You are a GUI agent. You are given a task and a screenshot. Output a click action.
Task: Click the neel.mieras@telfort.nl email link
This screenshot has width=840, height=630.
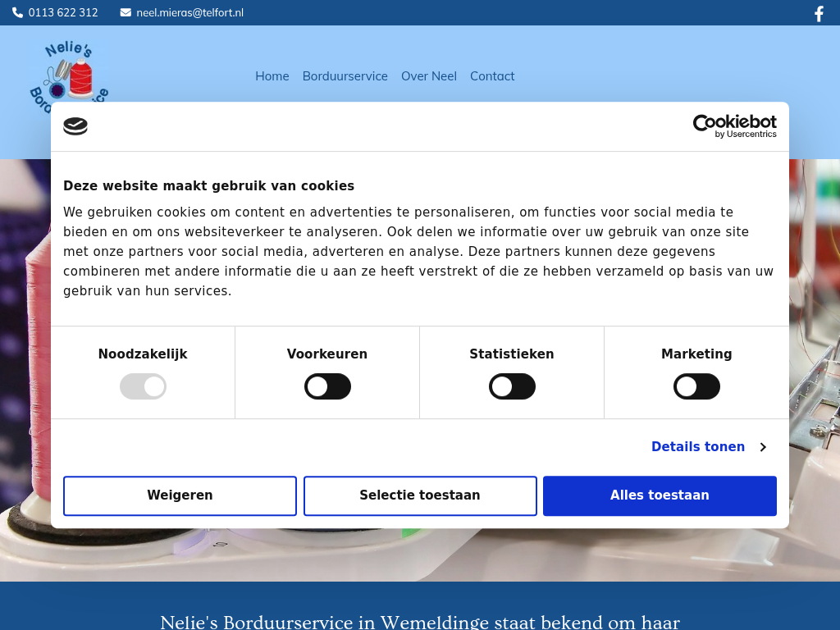189,12
